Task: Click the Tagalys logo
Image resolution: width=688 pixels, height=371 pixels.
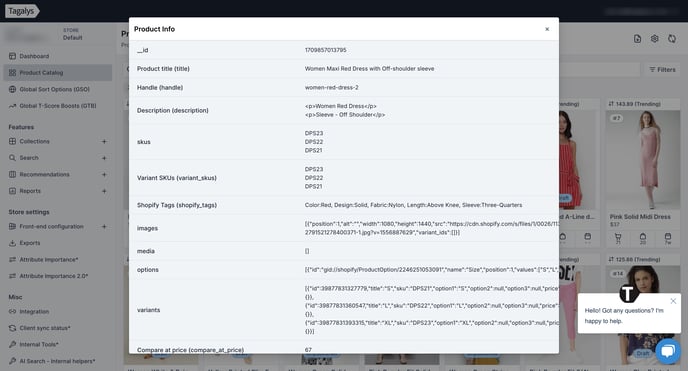Action: tap(22, 11)
